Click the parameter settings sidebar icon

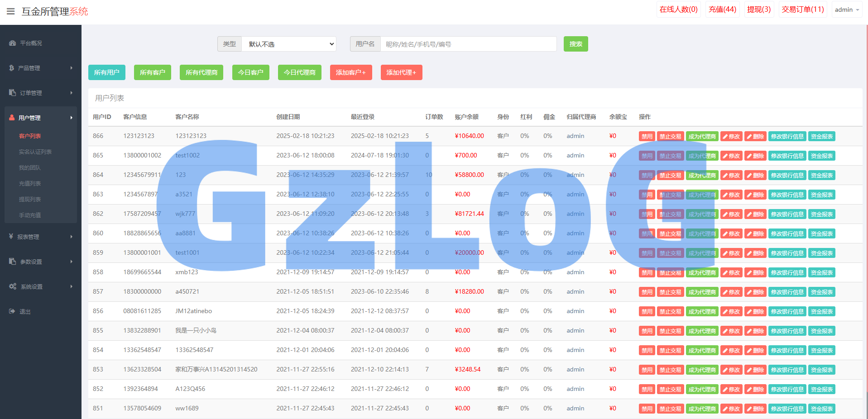click(x=12, y=262)
